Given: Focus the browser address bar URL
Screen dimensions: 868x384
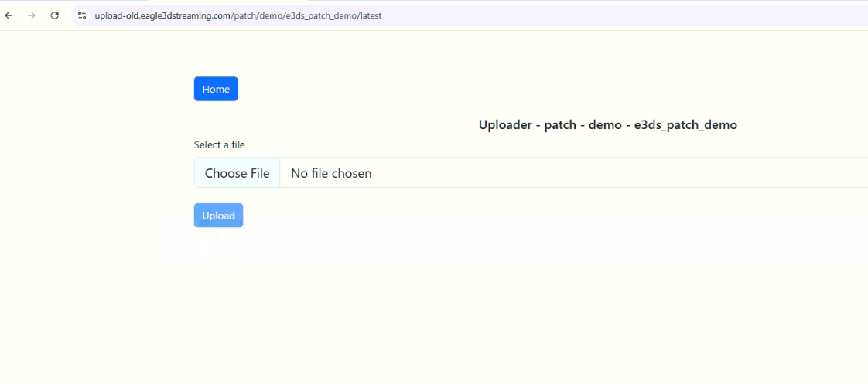Looking at the screenshot, I should [x=464, y=15].
